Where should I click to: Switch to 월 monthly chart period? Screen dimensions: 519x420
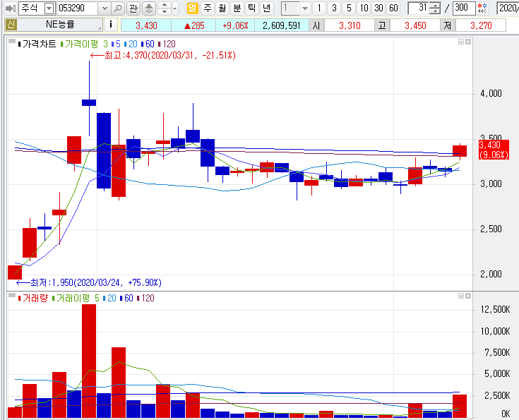[222, 8]
